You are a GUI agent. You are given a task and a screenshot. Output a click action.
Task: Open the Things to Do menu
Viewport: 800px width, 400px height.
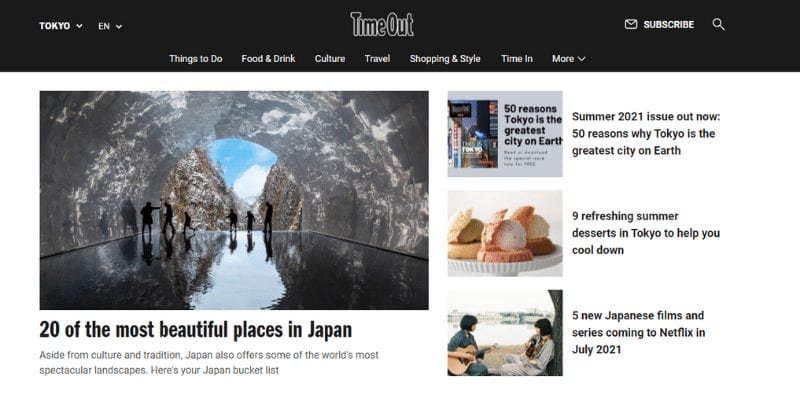tap(196, 59)
